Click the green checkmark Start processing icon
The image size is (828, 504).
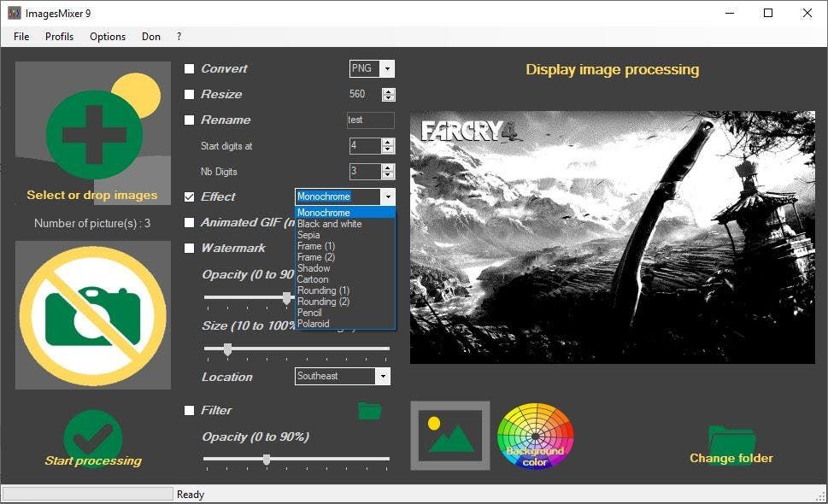click(x=93, y=438)
